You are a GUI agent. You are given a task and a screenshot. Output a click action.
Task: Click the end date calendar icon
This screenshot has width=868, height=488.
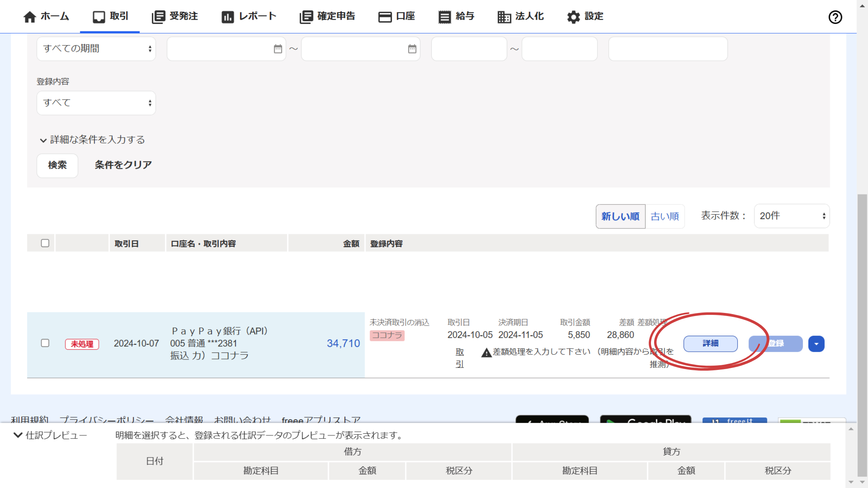pos(412,49)
